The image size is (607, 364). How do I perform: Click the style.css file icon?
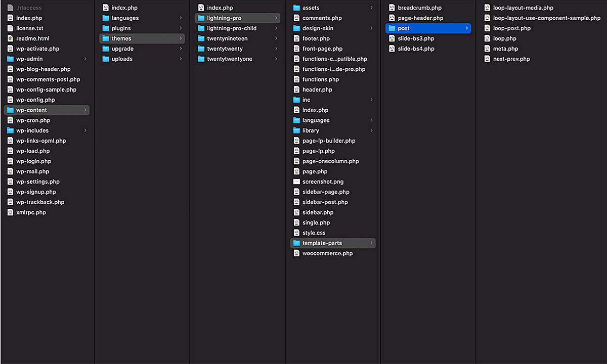(296, 233)
